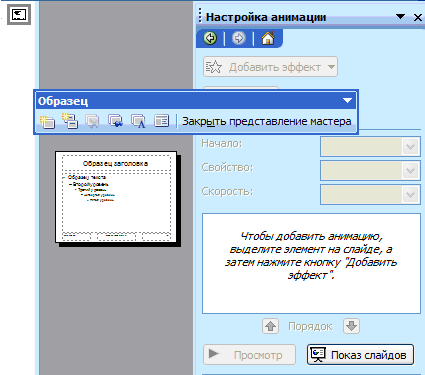
Task: Close the Настройка анимации task pane
Action: coord(418,17)
